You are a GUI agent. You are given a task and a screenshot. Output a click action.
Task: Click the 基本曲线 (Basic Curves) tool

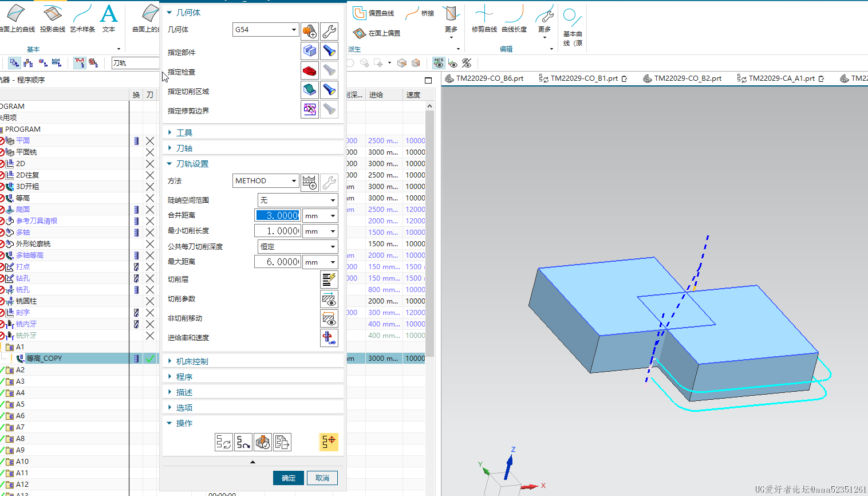pos(573,26)
